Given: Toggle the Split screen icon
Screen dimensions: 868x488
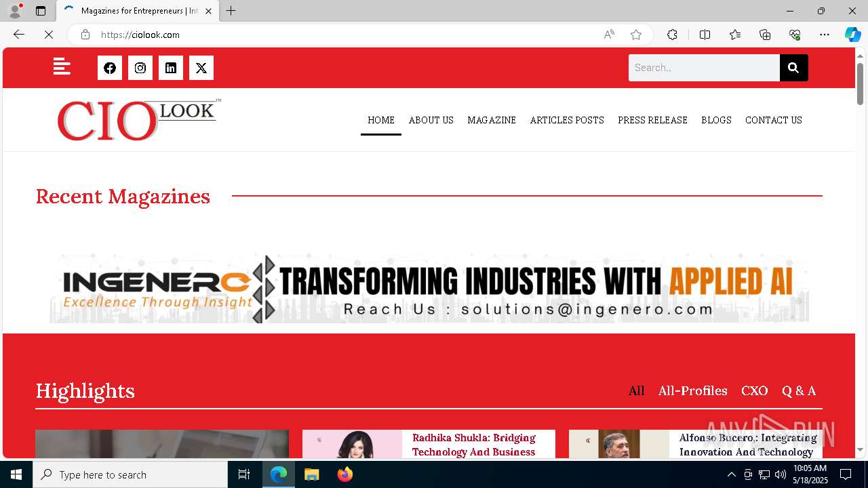Looking at the screenshot, I should click(705, 35).
